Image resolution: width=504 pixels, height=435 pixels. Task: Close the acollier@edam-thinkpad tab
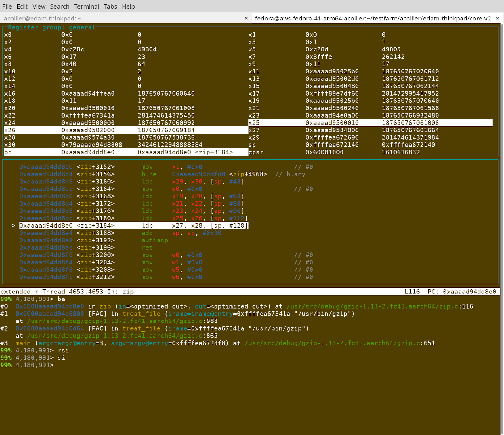[246, 18]
